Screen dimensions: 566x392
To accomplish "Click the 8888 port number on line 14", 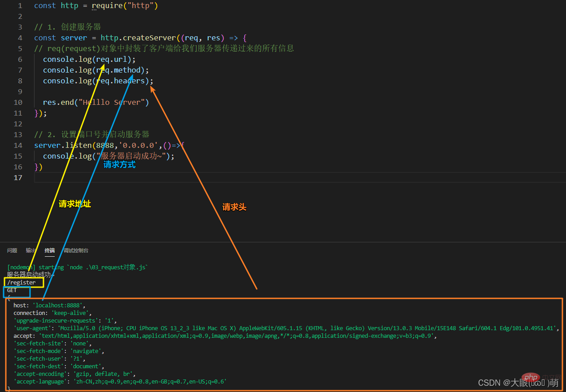I will pyautogui.click(x=105, y=145).
